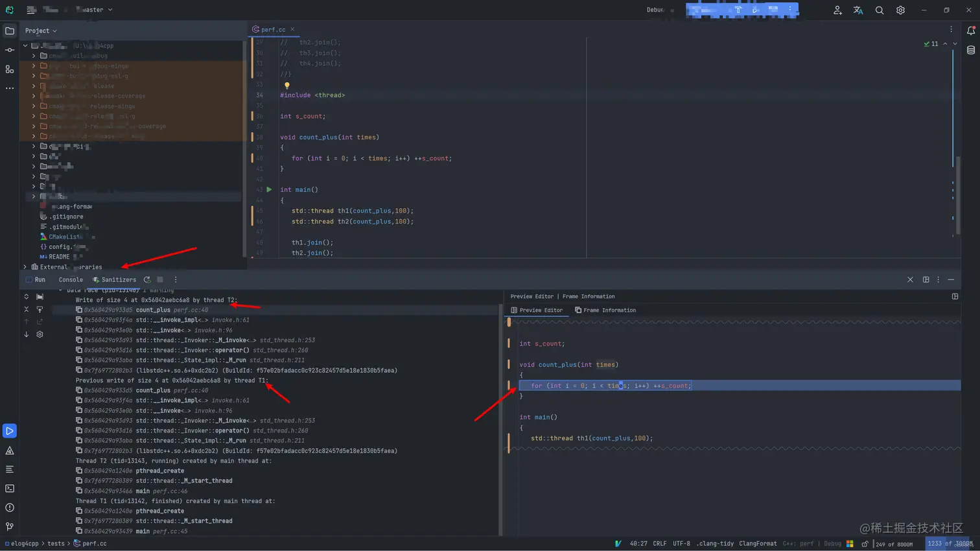Switch to the Sanitizers tab
Viewport: 980px width, 551px height.
114,280
